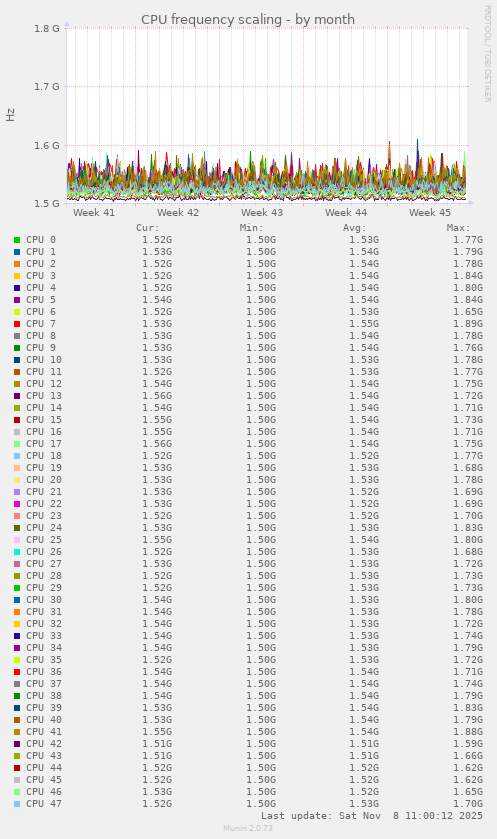Image resolution: width=497 pixels, height=839 pixels.
Task: Click the 'CPU 20' legend label
Action: coord(44,479)
